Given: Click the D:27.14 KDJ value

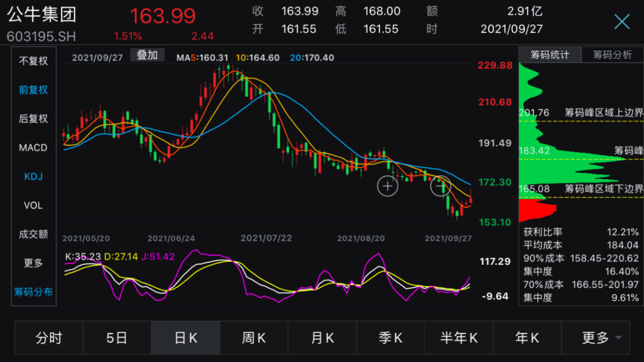Looking at the screenshot, I should (x=120, y=256).
